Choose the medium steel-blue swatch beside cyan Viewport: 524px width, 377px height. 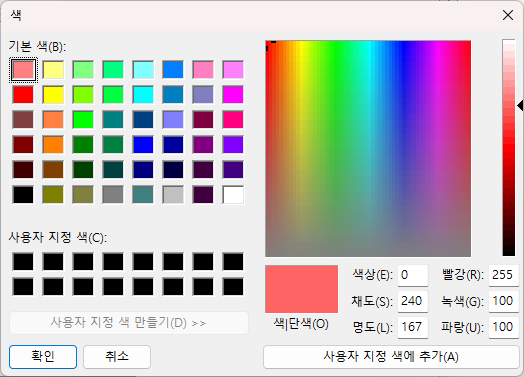173,95
